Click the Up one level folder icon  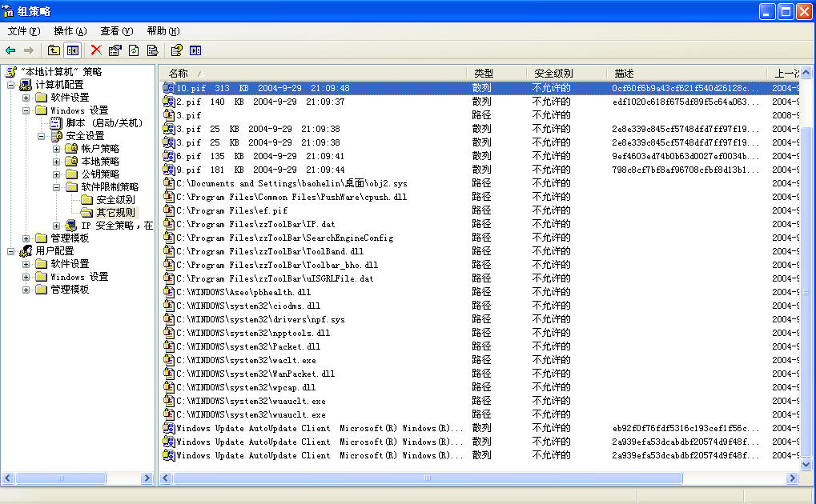pos(54,50)
